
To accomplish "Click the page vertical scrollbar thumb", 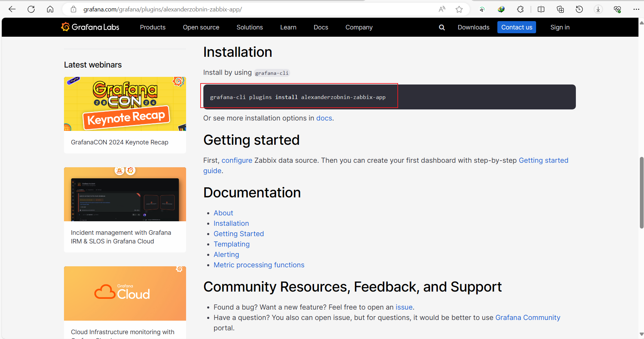I will tap(641, 193).
